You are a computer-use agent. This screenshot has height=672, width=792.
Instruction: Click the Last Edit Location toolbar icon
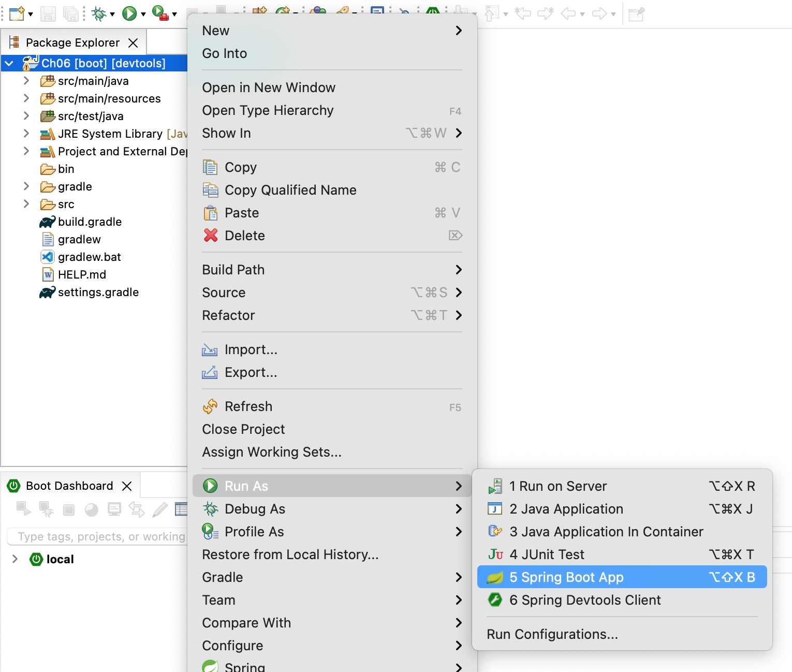[523, 14]
